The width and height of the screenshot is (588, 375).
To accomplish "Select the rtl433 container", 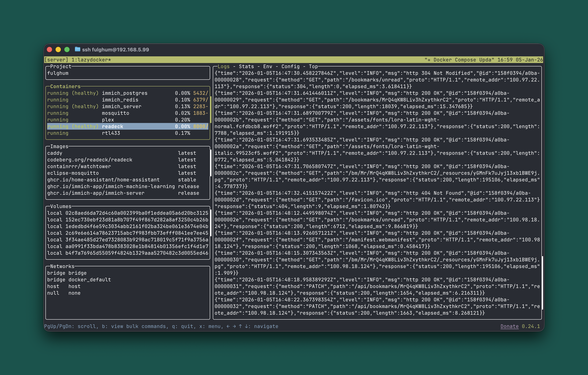I will 111,133.
